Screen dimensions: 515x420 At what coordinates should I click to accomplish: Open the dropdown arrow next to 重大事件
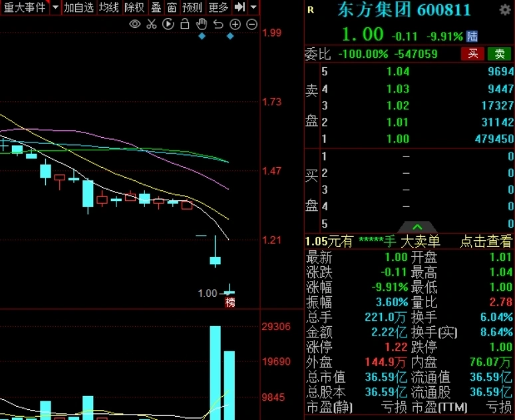[55, 7]
